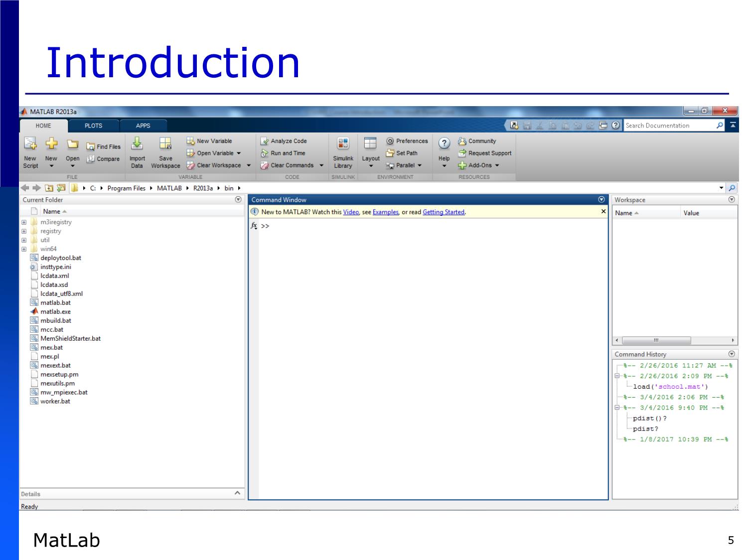
Task: Click the forward navigation arrow in address bar
Action: pos(36,188)
